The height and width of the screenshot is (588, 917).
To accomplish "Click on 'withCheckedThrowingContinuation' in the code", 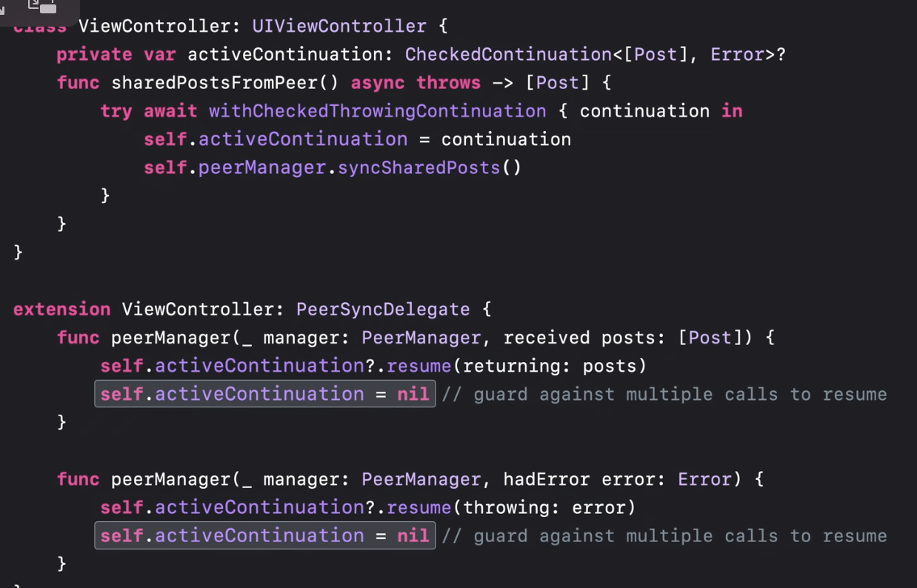I will pos(377,111).
